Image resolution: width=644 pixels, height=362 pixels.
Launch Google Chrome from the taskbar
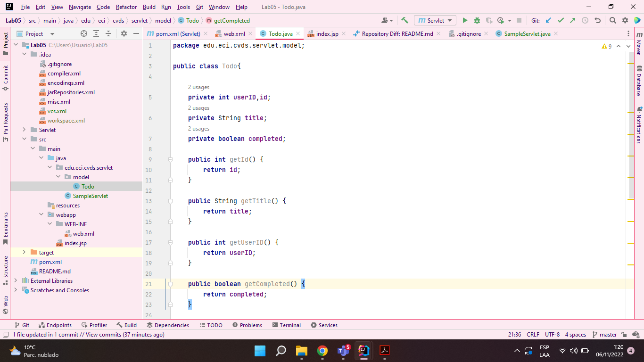coord(323,351)
